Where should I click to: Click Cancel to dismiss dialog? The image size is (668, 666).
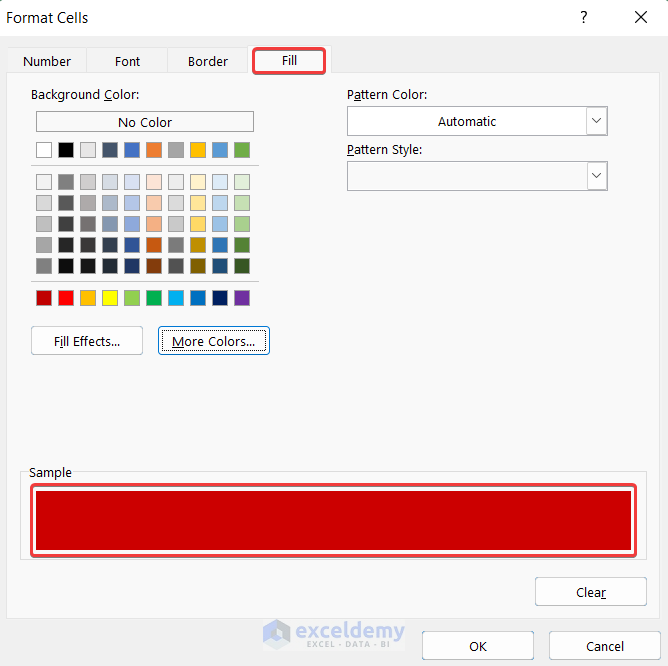click(x=605, y=646)
